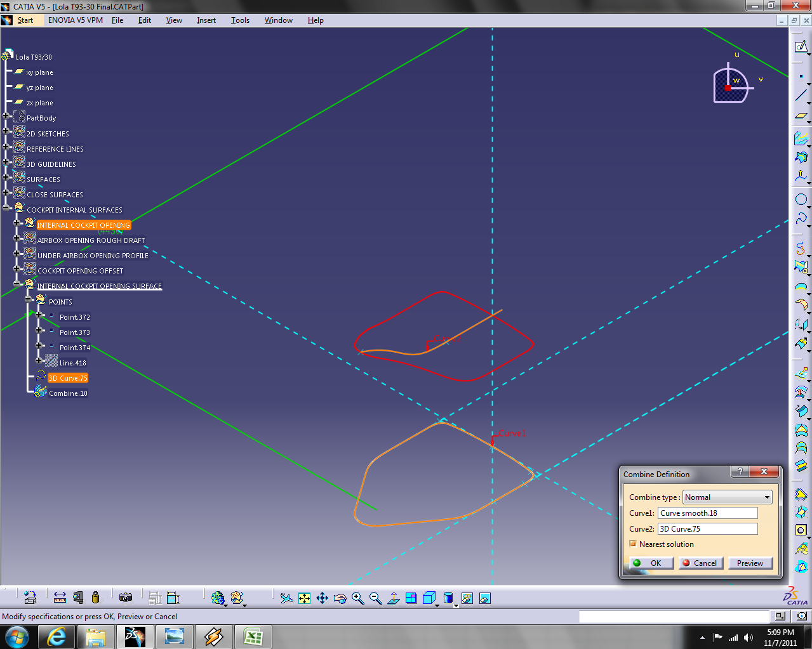
Task: Select Line.418 in the tree
Action: pyautogui.click(x=72, y=363)
